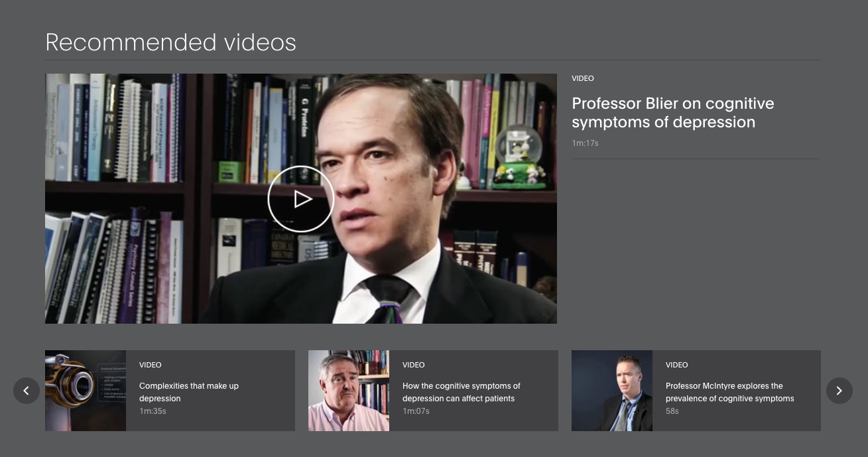The height and width of the screenshot is (457, 868).
Task: Click the bookshelf area of the featured video
Action: point(119,133)
